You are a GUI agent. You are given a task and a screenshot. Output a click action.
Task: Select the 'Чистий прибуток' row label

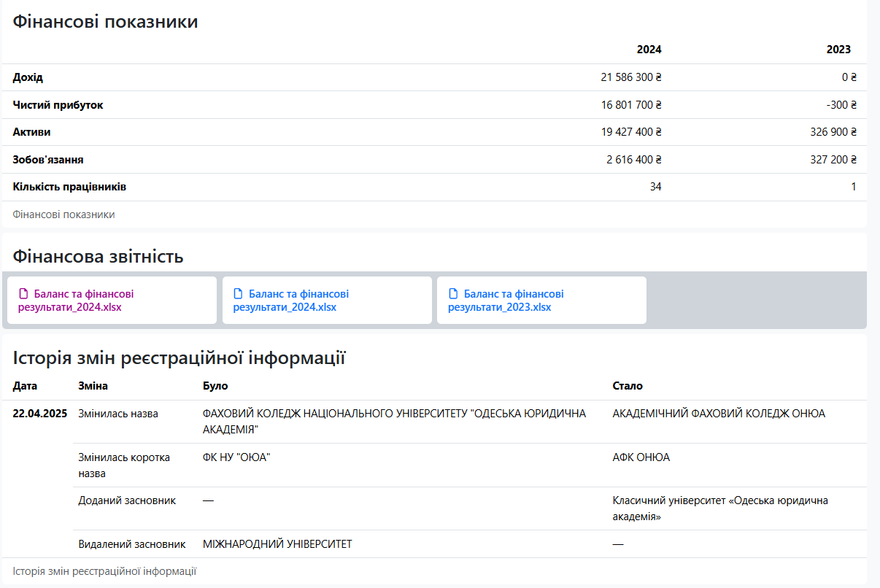pos(58,105)
